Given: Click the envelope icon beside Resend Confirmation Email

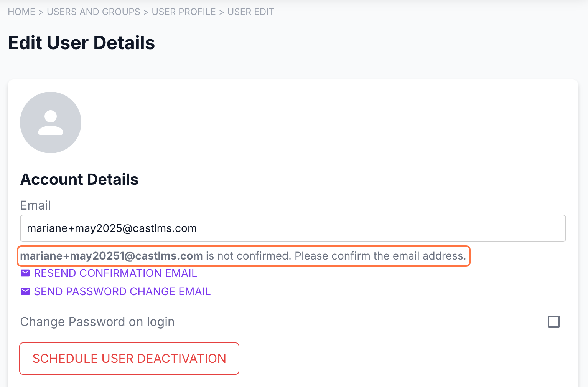Looking at the screenshot, I should click(x=25, y=273).
